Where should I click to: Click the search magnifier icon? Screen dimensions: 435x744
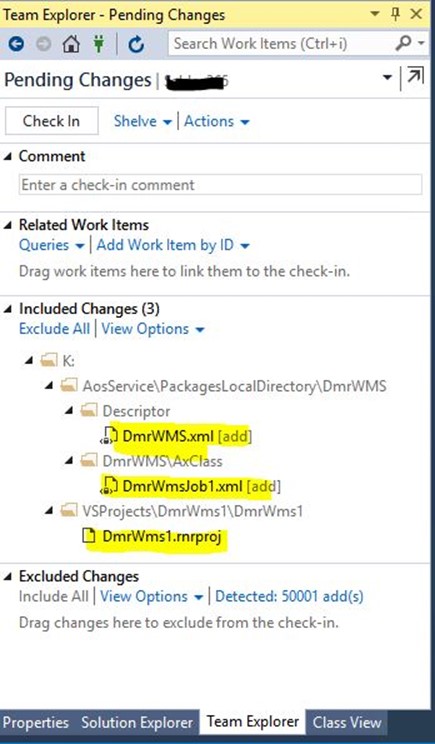click(403, 44)
